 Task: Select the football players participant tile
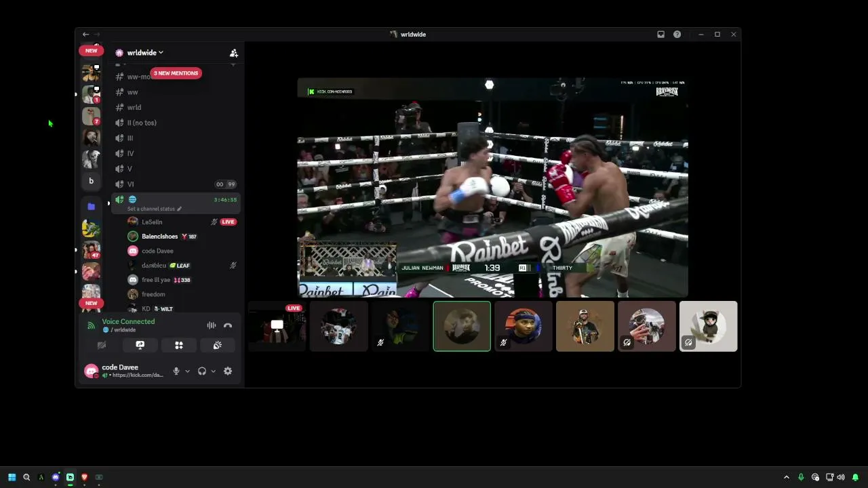(x=338, y=327)
